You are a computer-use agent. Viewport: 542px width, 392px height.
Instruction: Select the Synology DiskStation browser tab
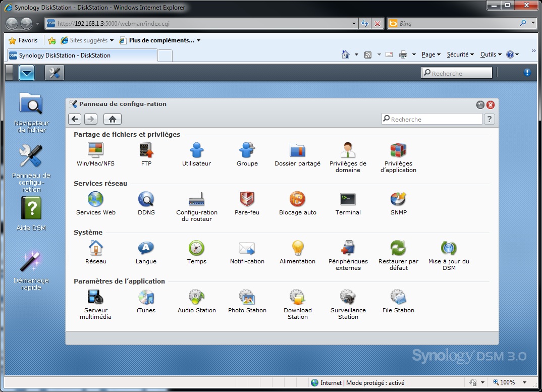(x=82, y=55)
